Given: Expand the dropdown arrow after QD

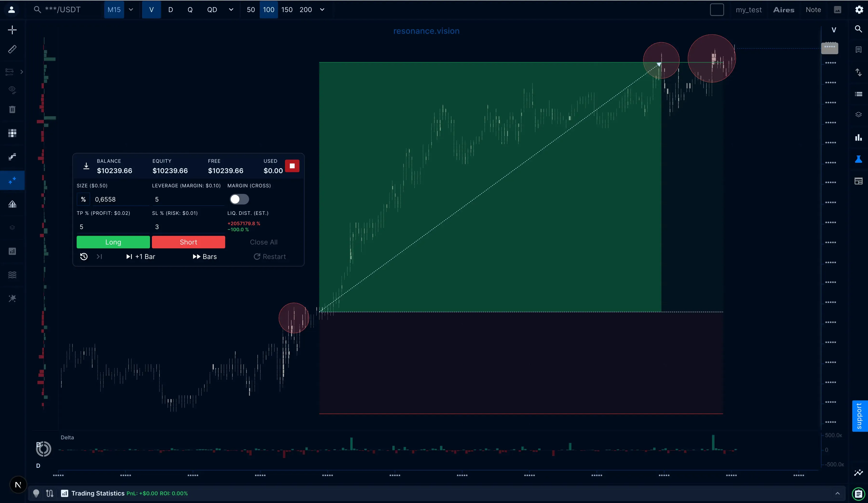Looking at the screenshot, I should [231, 10].
